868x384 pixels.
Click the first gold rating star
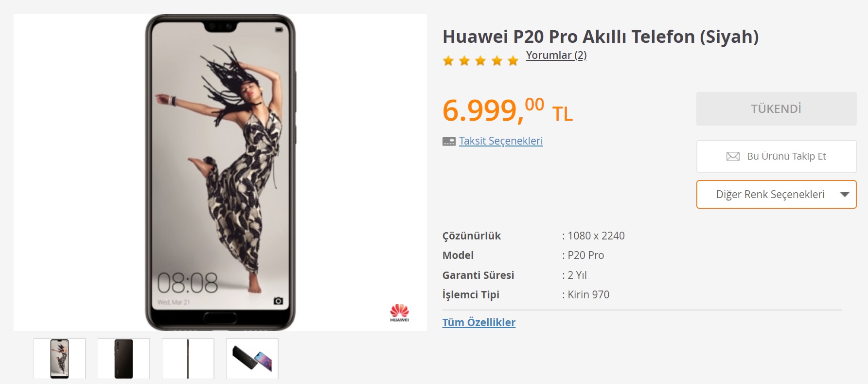pos(448,61)
